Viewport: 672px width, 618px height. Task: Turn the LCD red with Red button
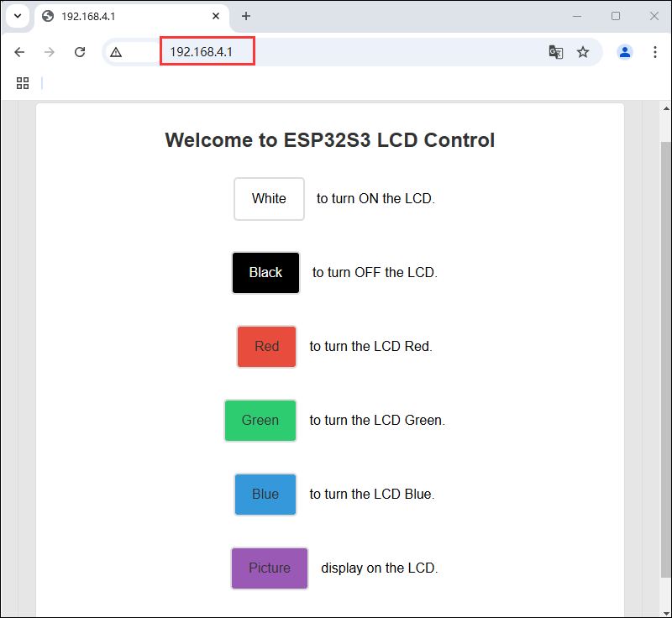pos(266,347)
